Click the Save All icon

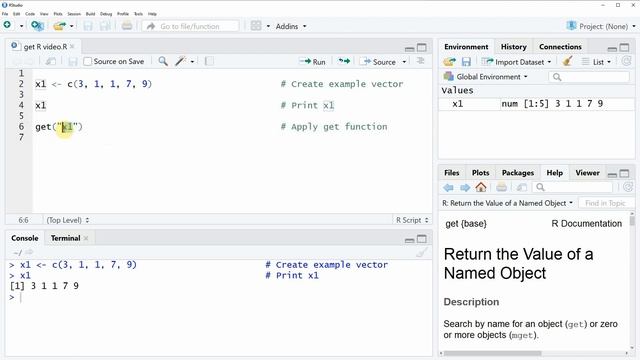105,26
